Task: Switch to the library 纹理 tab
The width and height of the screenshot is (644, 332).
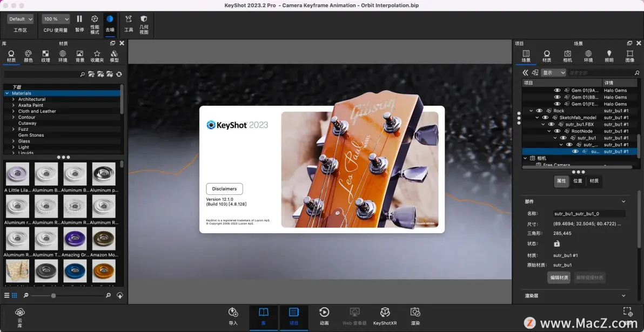Action: (45, 57)
